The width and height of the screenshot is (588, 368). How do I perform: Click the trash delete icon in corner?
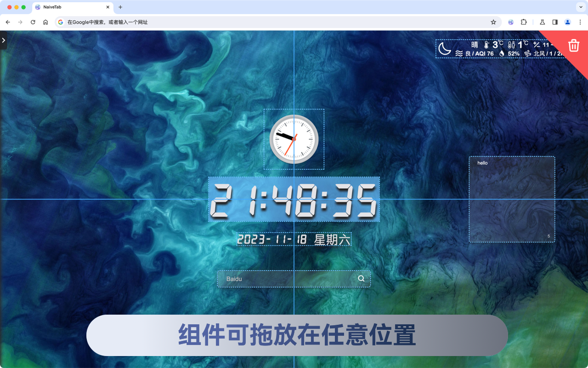[573, 46]
